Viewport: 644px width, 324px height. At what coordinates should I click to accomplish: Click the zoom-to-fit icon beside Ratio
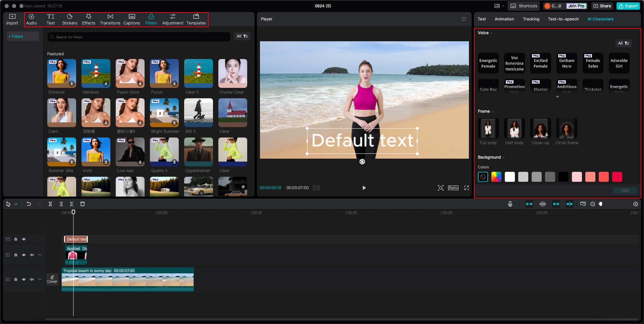(x=441, y=188)
